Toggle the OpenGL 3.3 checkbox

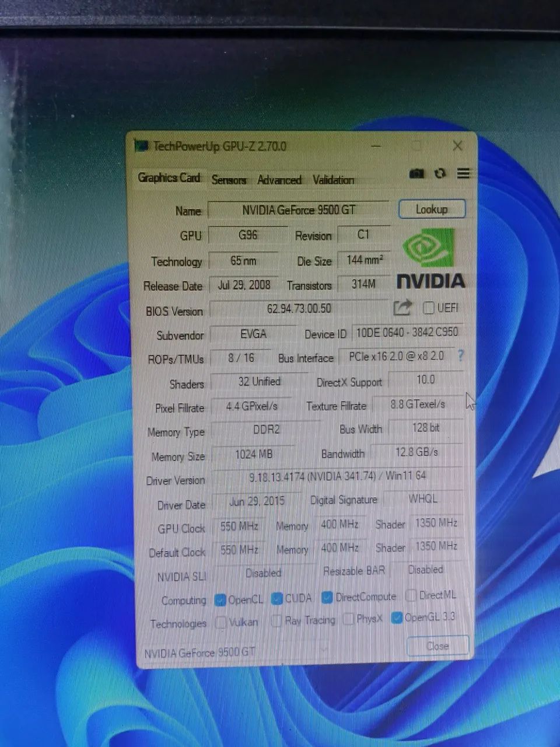click(397, 618)
